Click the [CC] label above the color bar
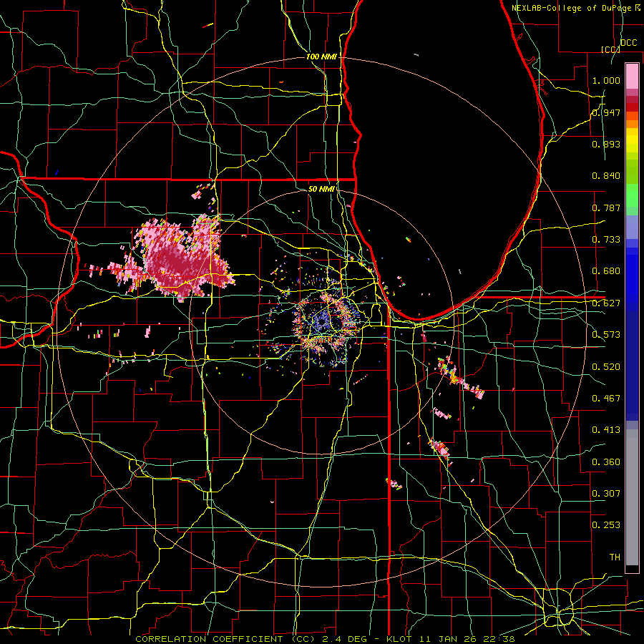 coord(610,49)
